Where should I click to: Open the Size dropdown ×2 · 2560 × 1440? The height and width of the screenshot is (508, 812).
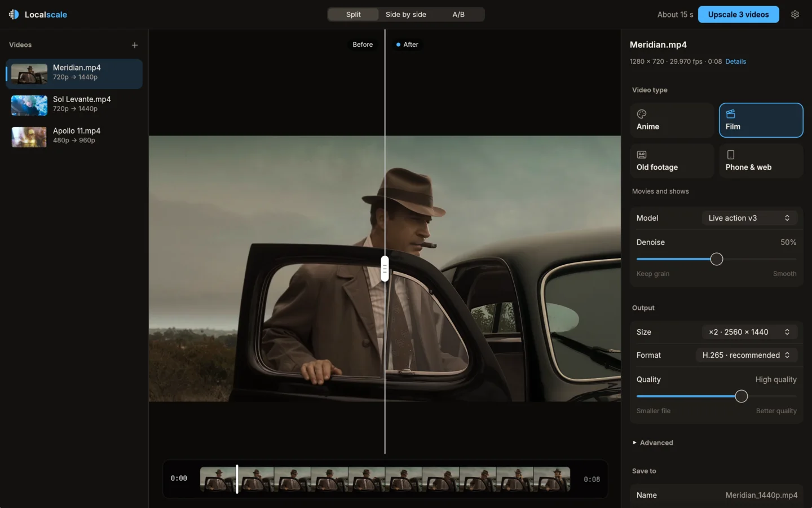pyautogui.click(x=749, y=332)
